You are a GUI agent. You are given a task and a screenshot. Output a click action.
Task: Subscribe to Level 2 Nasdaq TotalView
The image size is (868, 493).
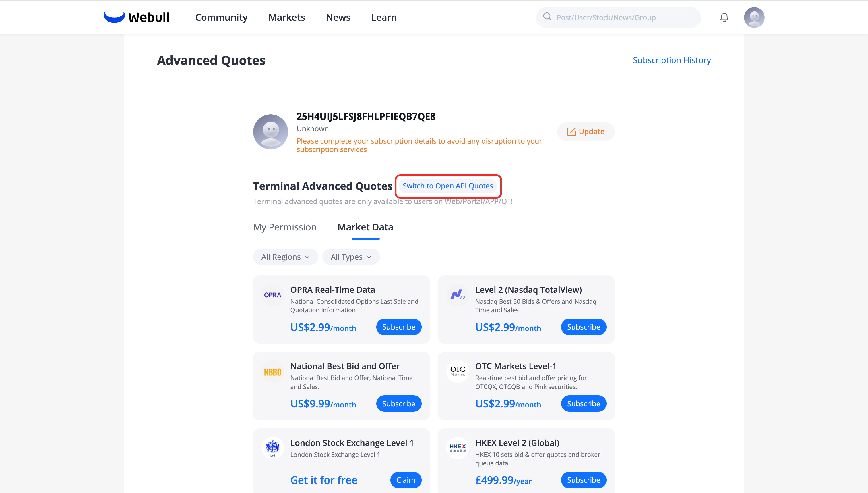tap(584, 327)
